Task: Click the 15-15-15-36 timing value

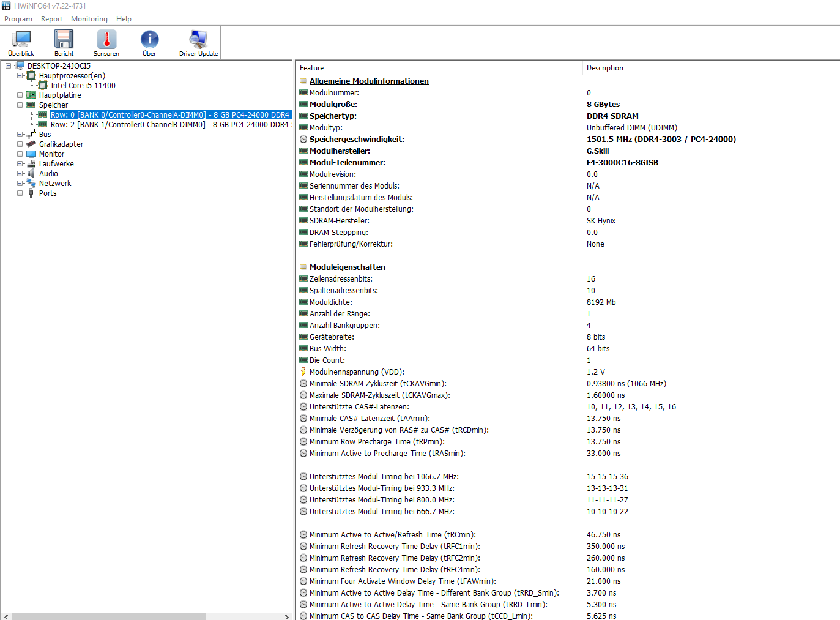Action: click(608, 476)
